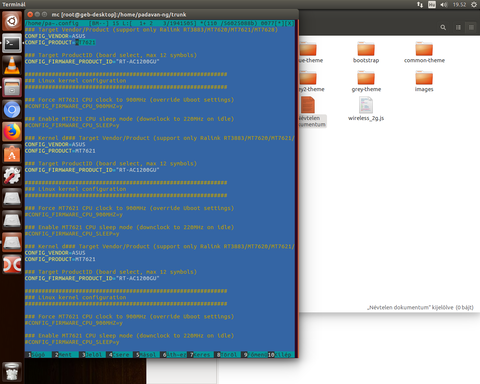Screen dimensions: 480x384
Task: Open the red-white double-arrow app launcher icon
Action: 12,265
